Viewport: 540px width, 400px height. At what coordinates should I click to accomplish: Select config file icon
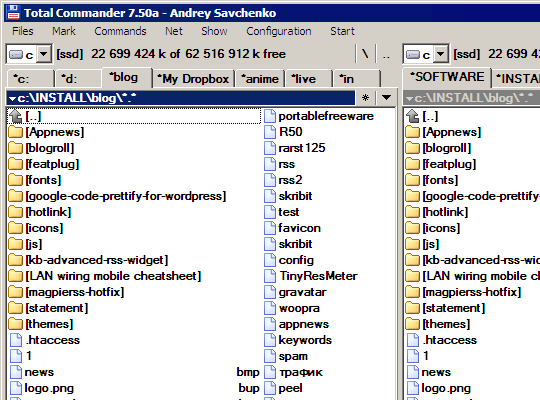pos(270,260)
